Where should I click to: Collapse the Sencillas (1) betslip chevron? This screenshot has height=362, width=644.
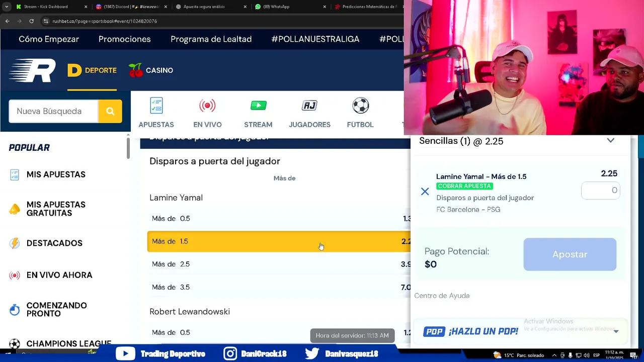(610, 141)
